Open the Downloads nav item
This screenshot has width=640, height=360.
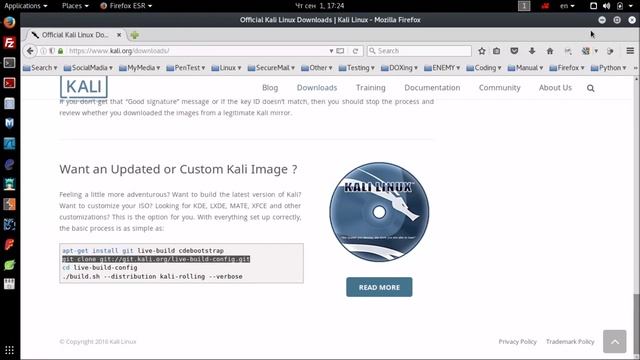(317, 88)
